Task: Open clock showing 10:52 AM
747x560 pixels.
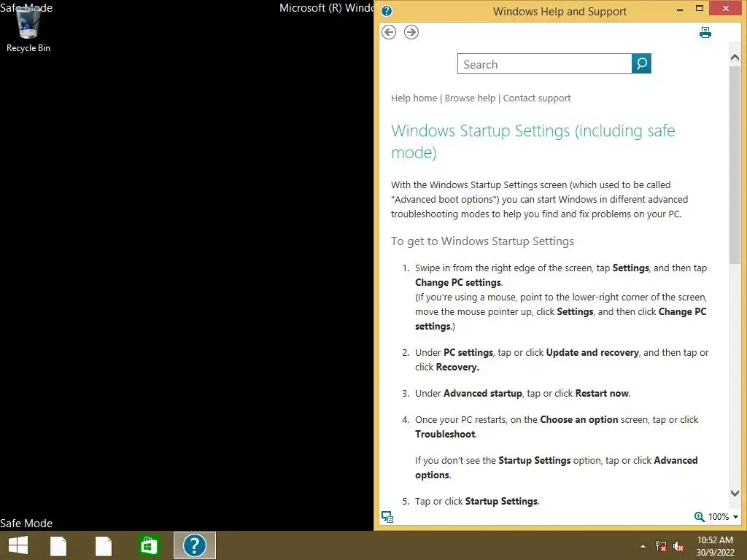Action: coord(715,546)
